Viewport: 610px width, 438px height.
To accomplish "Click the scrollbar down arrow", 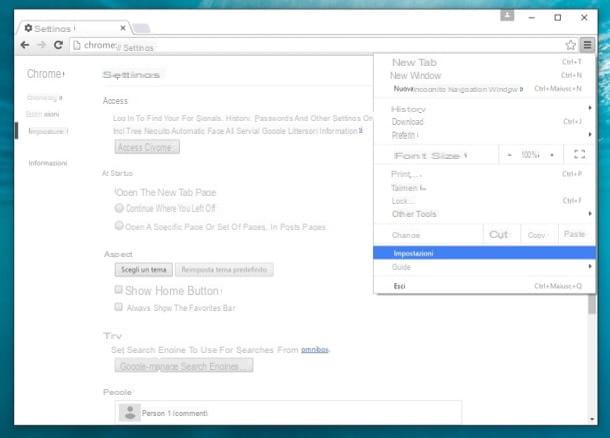I will [x=592, y=419].
